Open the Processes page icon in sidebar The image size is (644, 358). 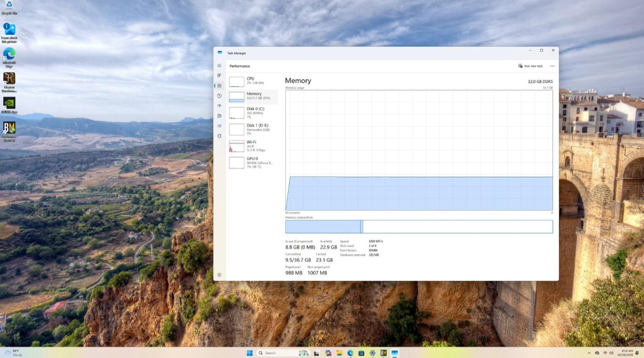click(219, 76)
